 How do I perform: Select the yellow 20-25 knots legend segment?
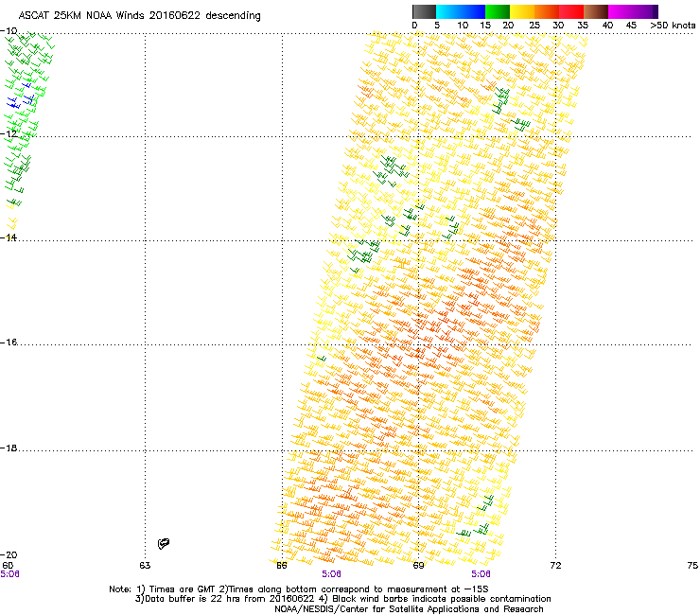[x=522, y=11]
